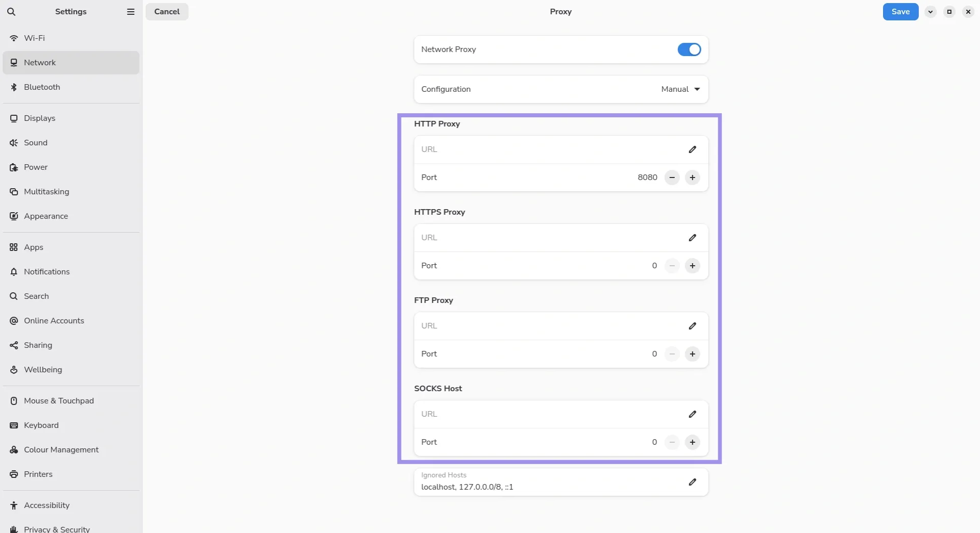
Task: Click the Online Accounts at-sign icon
Action: pyautogui.click(x=14, y=321)
